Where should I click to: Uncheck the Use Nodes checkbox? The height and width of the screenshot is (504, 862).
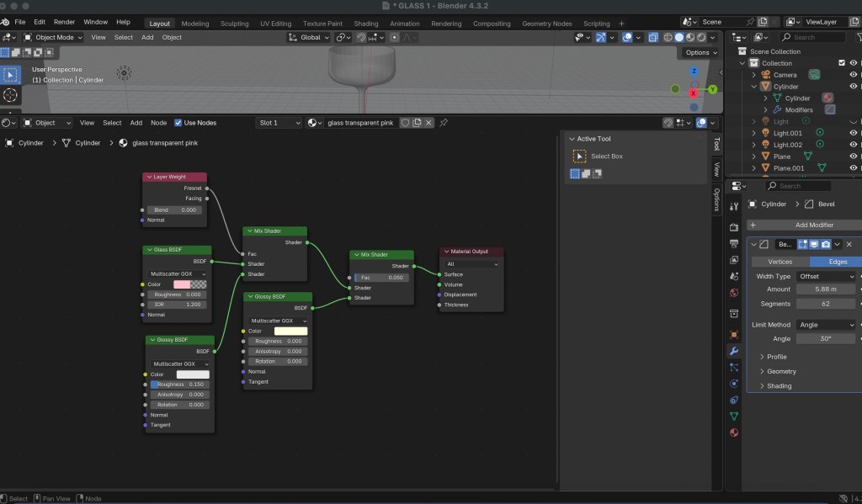(x=178, y=123)
